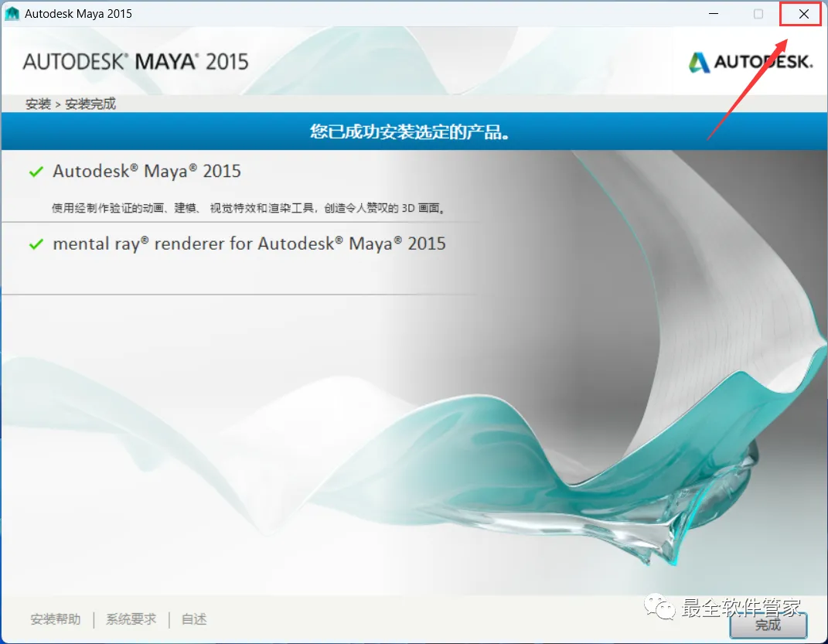Click the AUTODESK MAYA 2015 header title
Image resolution: width=828 pixels, height=644 pixels.
135,62
